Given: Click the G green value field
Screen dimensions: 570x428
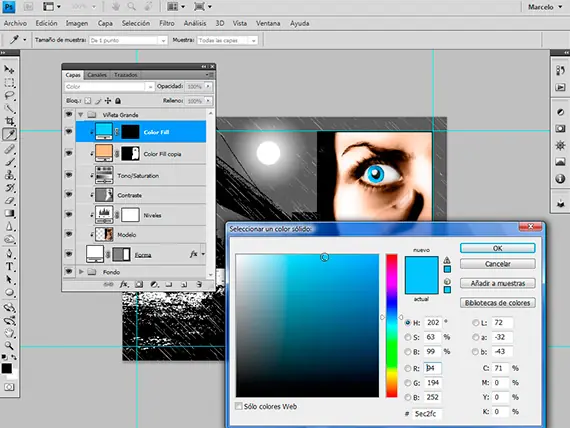Looking at the screenshot, I should (x=432, y=383).
